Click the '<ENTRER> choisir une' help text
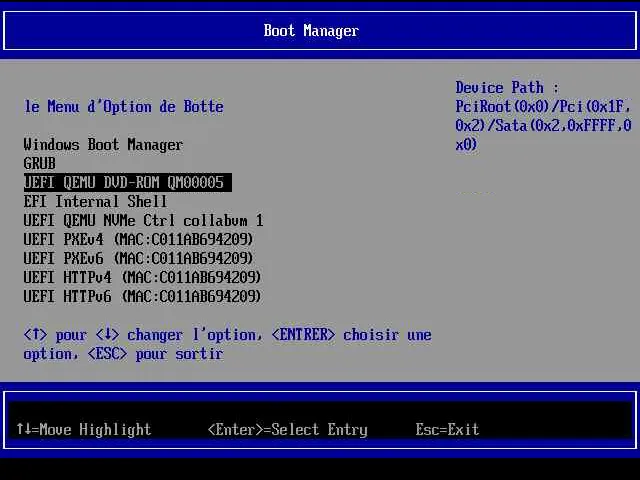 coord(351,335)
